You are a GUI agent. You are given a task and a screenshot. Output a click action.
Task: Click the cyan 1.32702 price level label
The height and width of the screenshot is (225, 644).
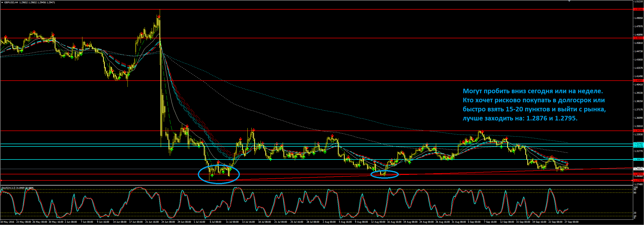point(638,144)
